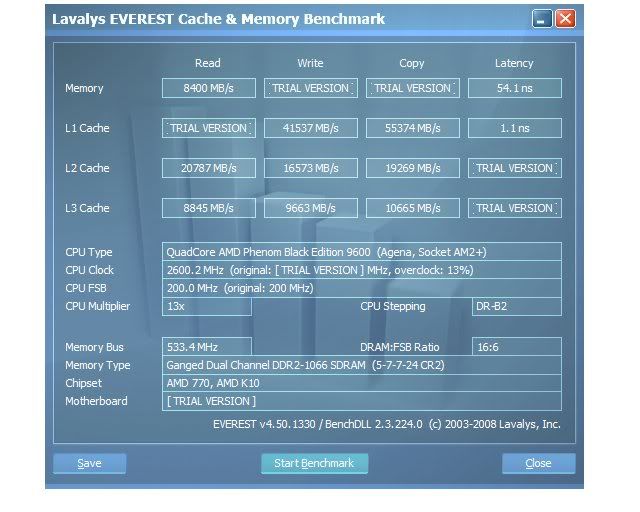The image size is (640, 512).
Task: Click the Memory Bus label
Action: coord(94,347)
